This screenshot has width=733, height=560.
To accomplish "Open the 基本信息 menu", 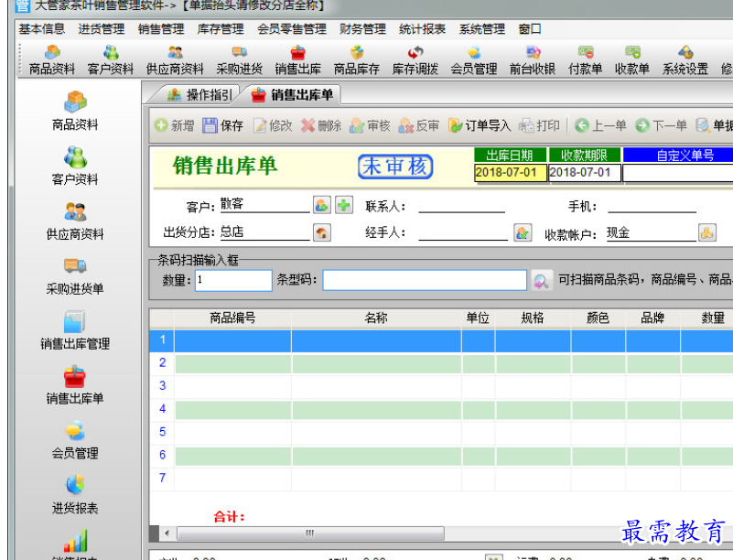I will 42,29.
